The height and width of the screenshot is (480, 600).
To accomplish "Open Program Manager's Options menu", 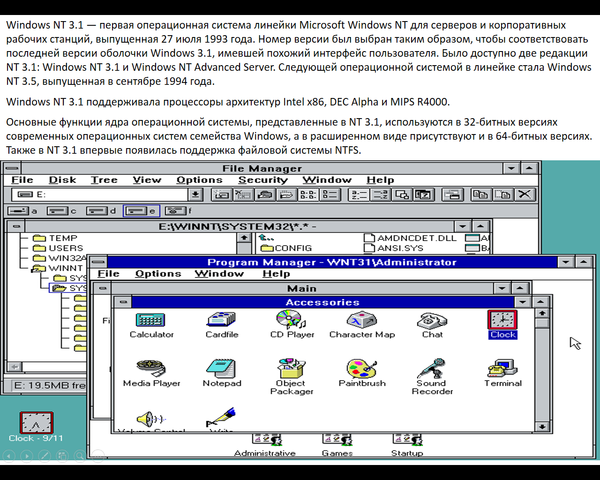I will click(158, 273).
